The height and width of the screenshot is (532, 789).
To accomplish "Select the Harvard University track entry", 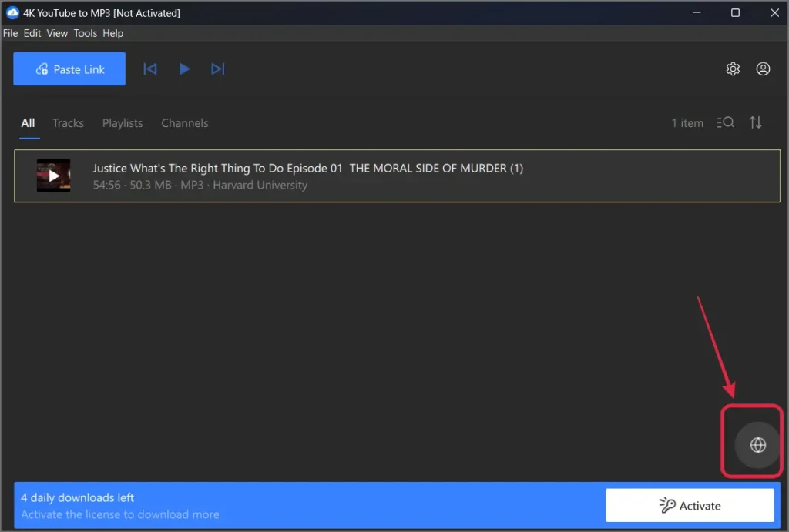I will (308, 176).
